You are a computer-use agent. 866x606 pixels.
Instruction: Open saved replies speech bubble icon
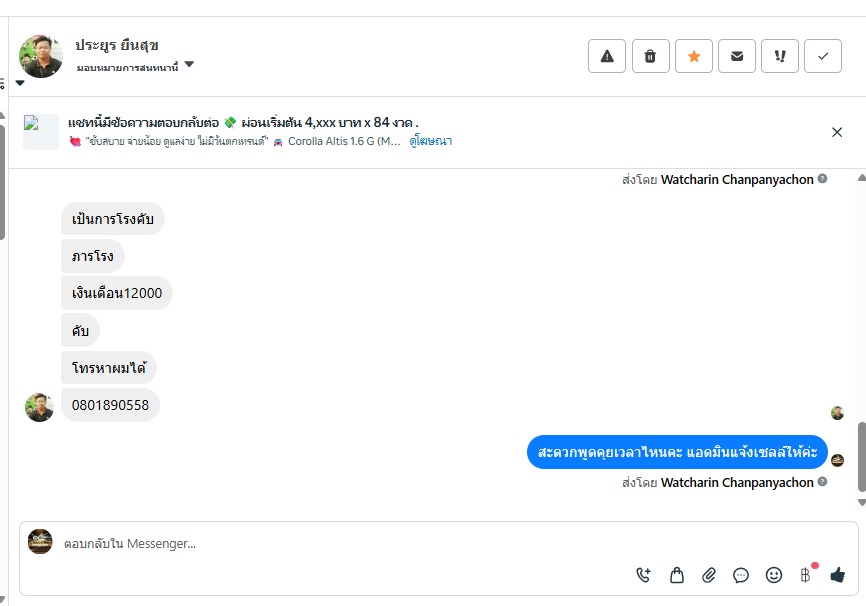tap(741, 575)
